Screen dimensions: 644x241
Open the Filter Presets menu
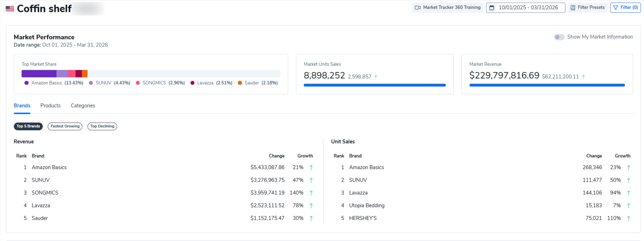click(588, 7)
